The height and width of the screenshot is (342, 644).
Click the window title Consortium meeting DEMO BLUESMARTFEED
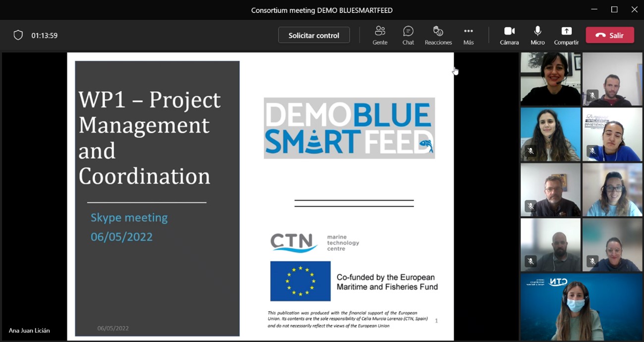[x=322, y=10]
